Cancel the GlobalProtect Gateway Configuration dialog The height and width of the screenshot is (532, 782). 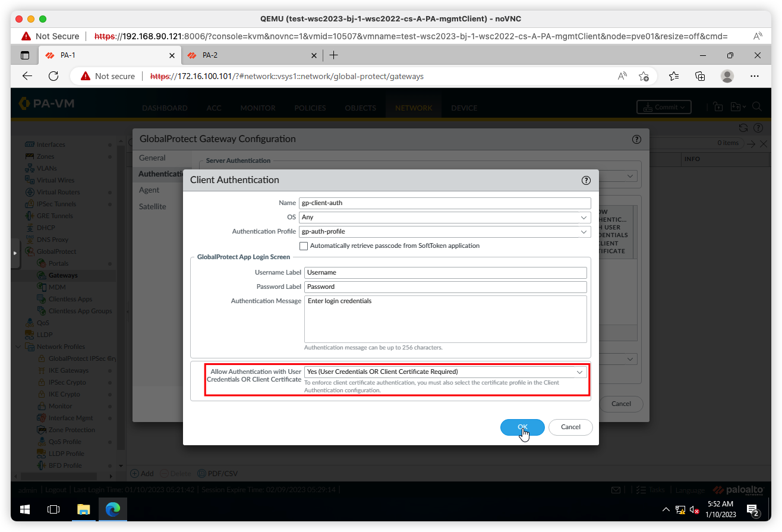pos(621,404)
